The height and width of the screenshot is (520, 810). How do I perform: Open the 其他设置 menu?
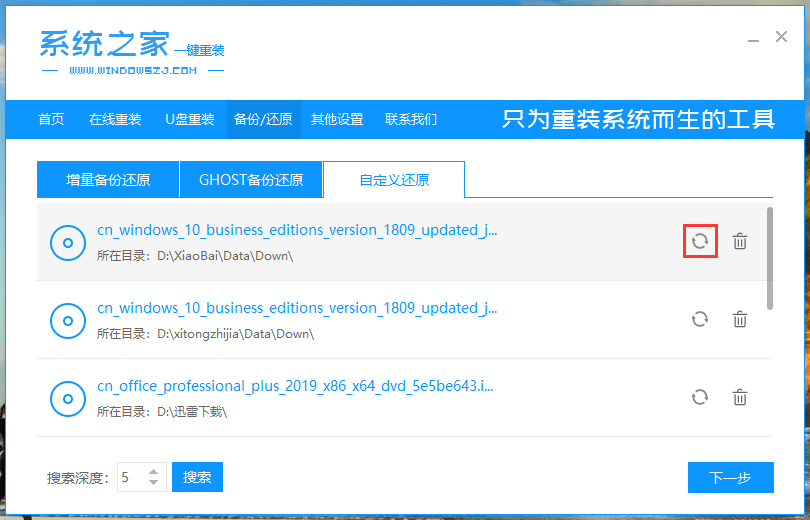[x=337, y=119]
